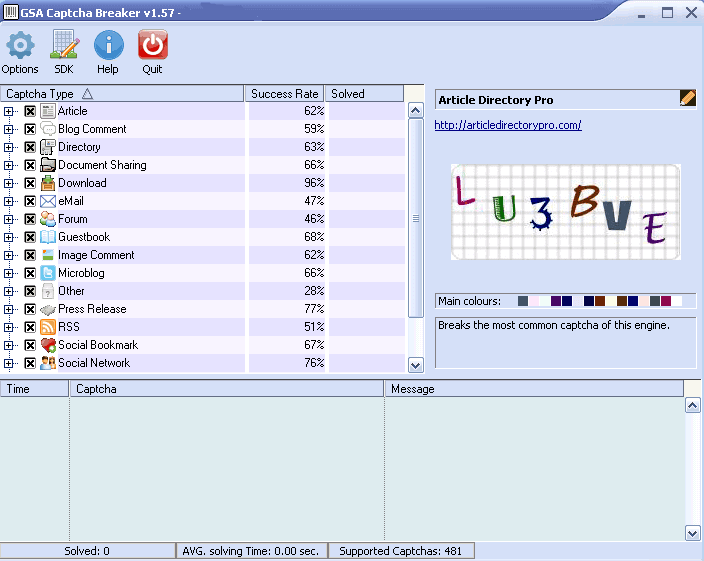This screenshot has height=561, width=704.
Task: Toggle the Forum checkbox
Action: pyautogui.click(x=30, y=219)
